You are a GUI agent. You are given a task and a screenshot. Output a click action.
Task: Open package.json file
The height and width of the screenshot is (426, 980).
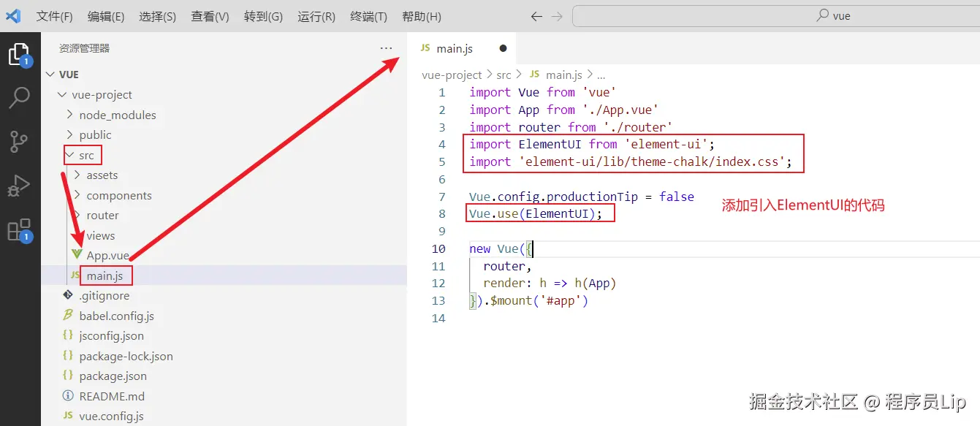click(x=113, y=376)
